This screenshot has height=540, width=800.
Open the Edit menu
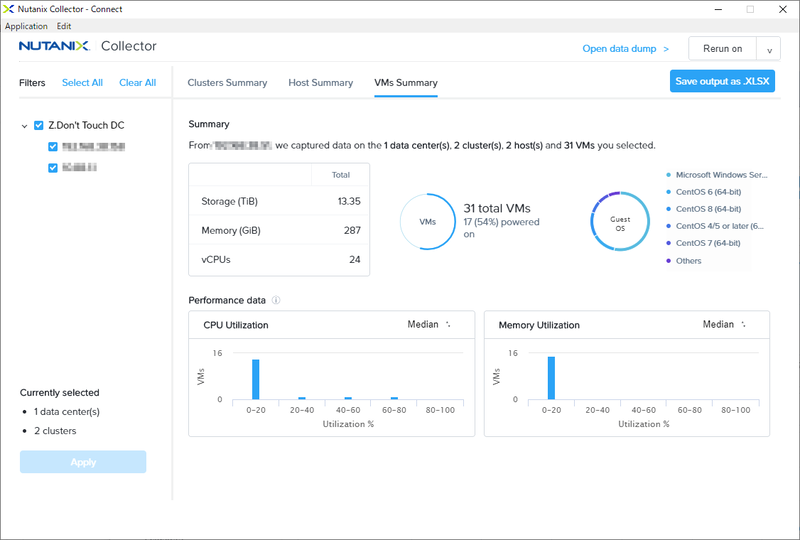[x=64, y=26]
